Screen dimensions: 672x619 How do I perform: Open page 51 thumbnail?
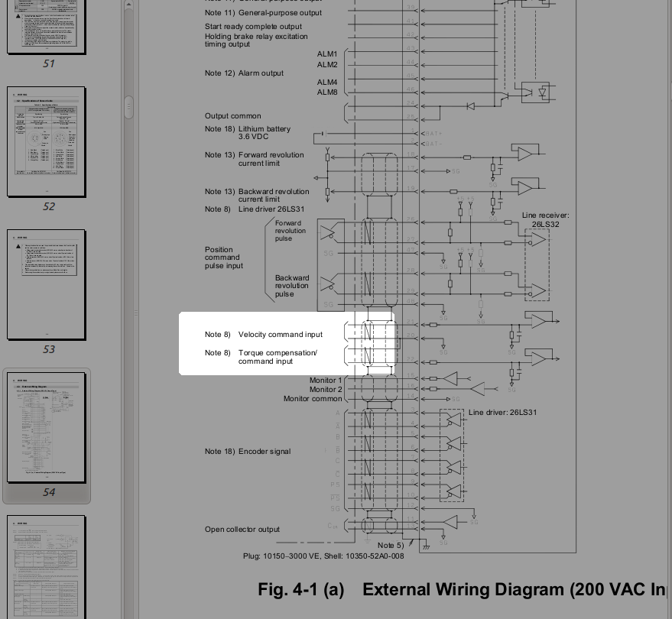(x=47, y=26)
